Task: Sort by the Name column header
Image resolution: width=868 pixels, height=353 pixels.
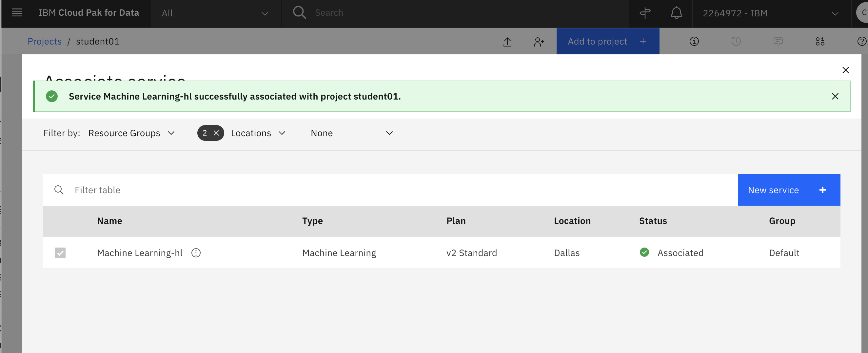Action: 109,221
